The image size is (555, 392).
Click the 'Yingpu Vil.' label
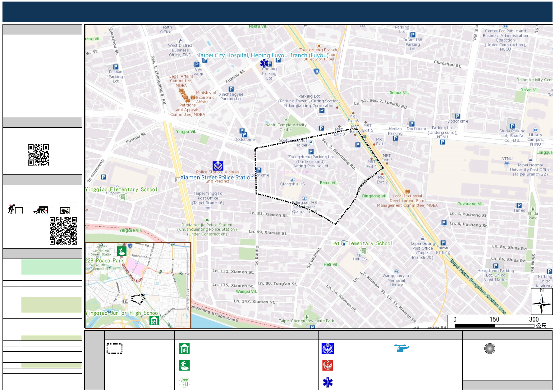[186, 132]
